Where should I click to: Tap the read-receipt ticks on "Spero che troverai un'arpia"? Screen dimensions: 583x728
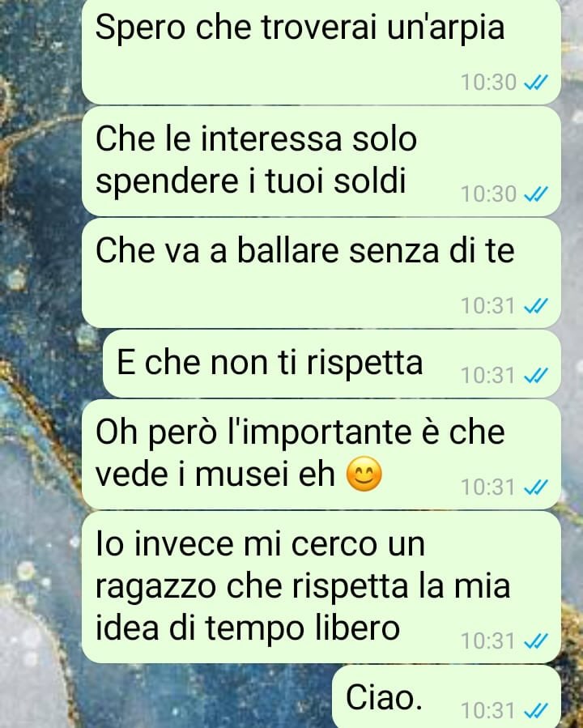[536, 83]
